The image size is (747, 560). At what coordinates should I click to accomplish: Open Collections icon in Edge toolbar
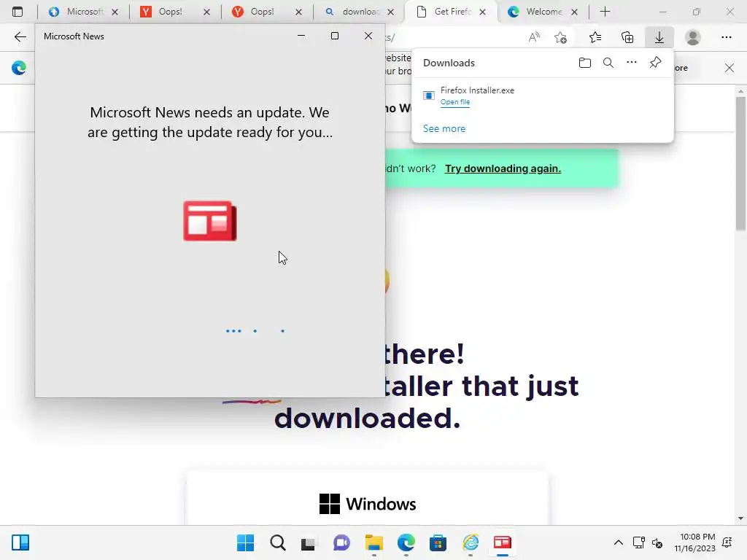[x=627, y=37]
